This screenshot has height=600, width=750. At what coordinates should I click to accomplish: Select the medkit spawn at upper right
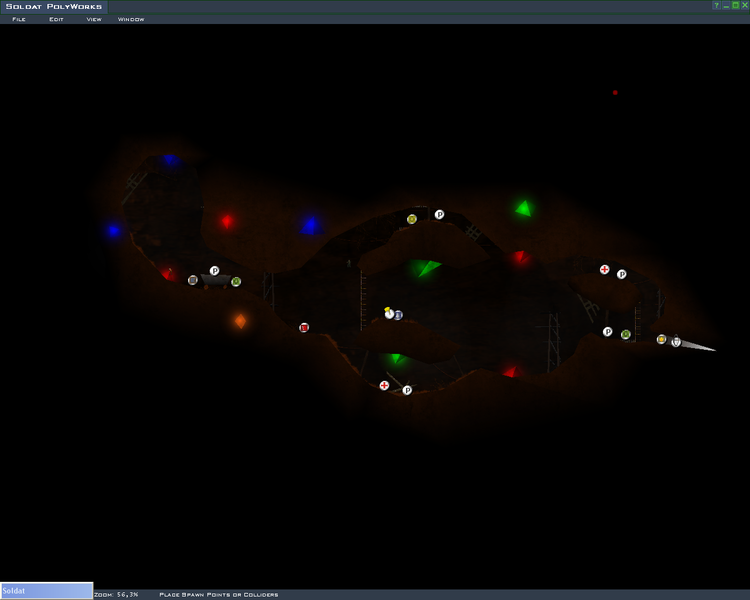click(604, 269)
